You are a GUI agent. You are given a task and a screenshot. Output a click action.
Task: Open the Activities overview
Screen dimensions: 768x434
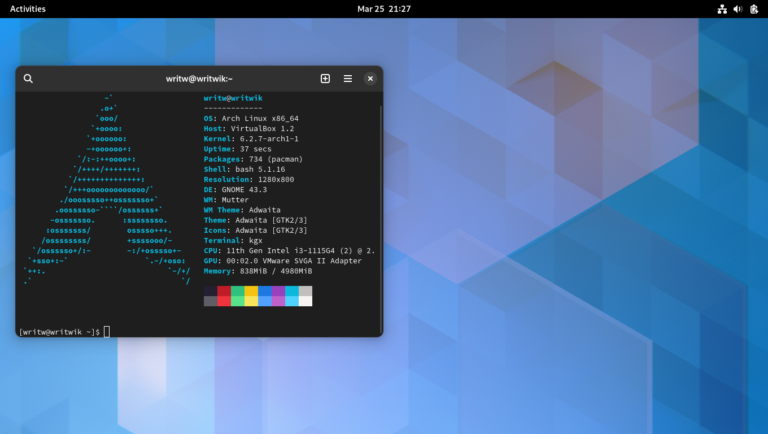point(27,9)
